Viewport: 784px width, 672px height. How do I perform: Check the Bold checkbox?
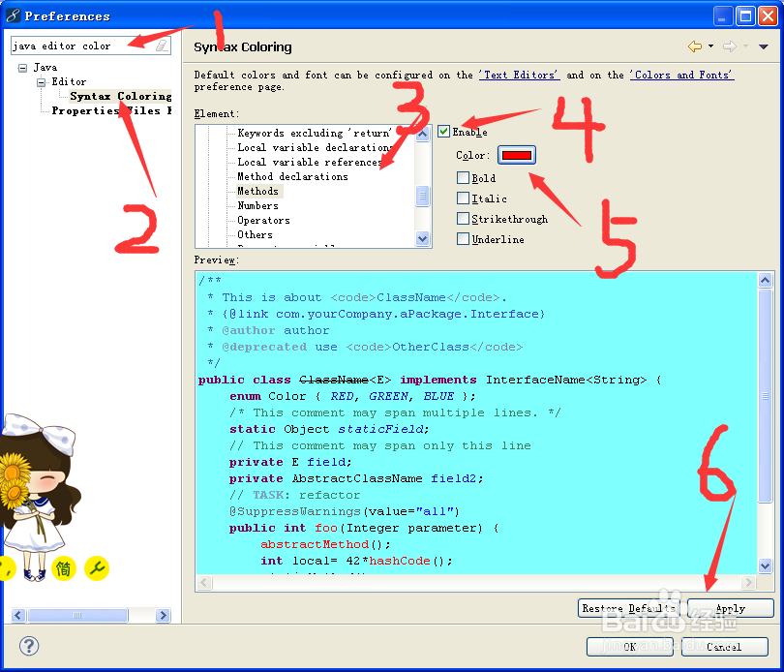[463, 177]
